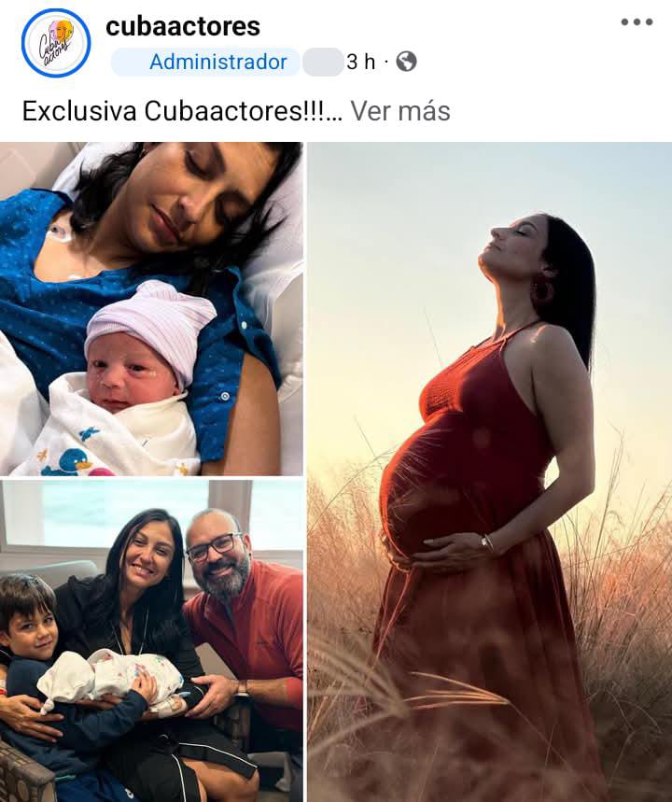The height and width of the screenshot is (802, 672).
Task: Expand post text with Ver más
Action: 399,110
